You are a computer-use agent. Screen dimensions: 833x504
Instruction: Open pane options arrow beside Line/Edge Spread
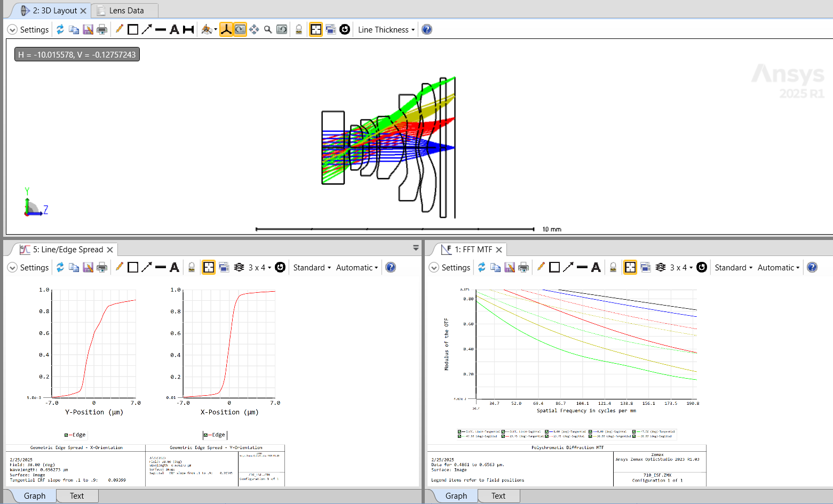coord(416,248)
